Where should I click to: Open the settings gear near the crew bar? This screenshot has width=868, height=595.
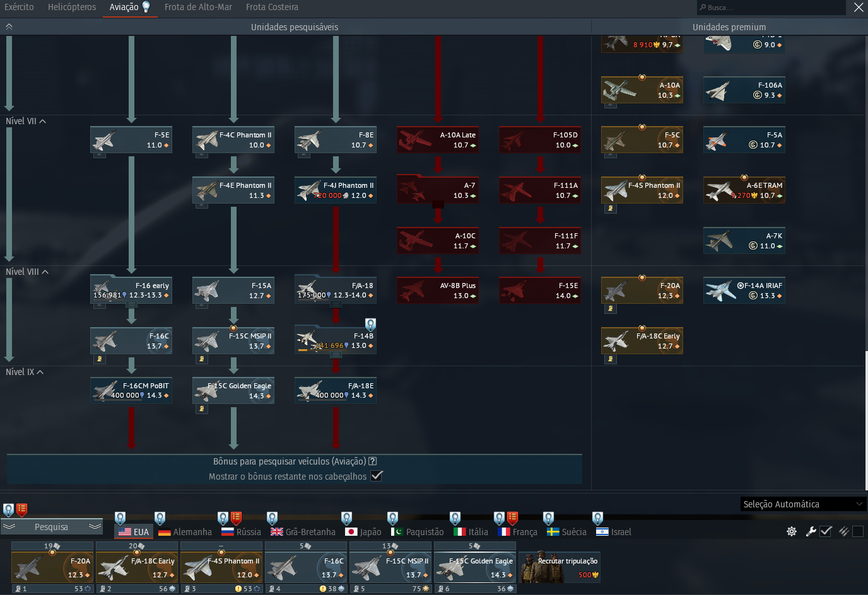tap(792, 531)
